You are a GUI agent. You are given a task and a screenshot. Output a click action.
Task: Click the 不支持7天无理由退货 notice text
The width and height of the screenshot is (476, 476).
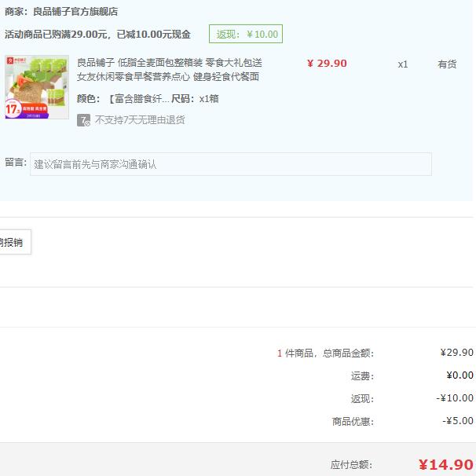pos(140,120)
